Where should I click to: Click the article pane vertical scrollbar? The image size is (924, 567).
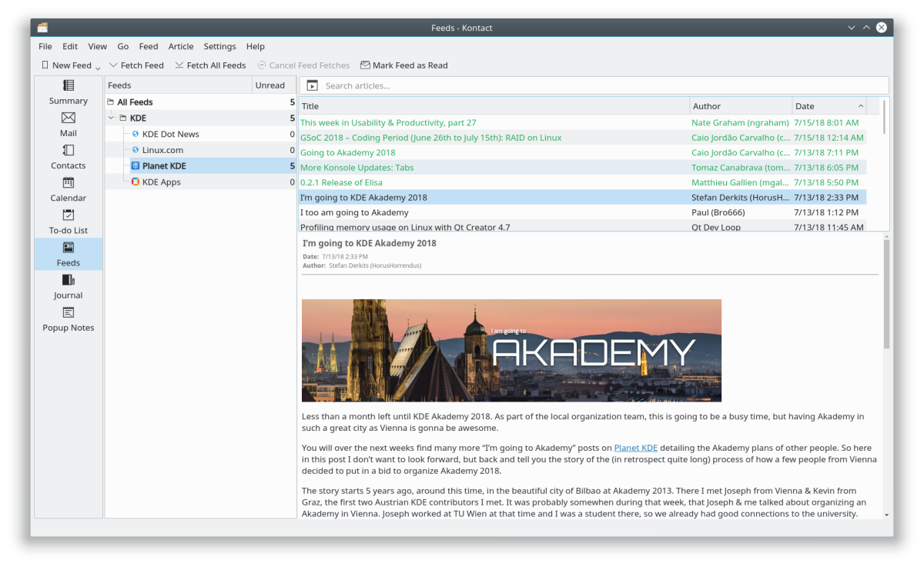coord(886,292)
